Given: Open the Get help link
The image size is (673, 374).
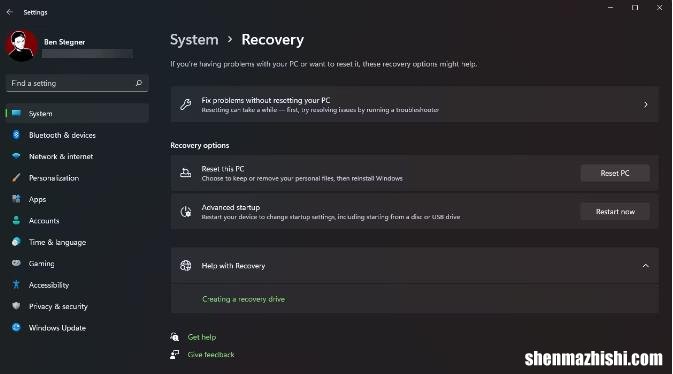Looking at the screenshot, I should coord(202,337).
